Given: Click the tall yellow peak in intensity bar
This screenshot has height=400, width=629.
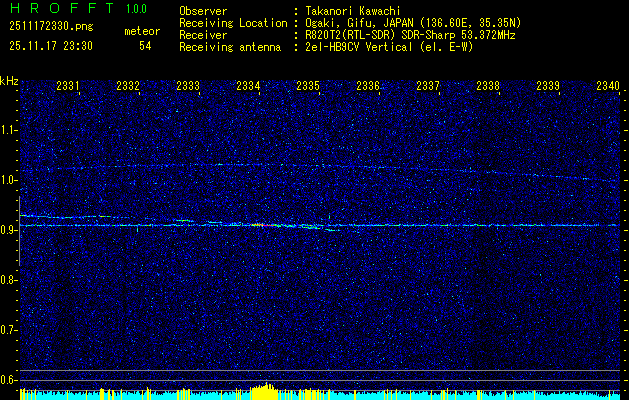Looking at the screenshot, I should click(264, 389).
